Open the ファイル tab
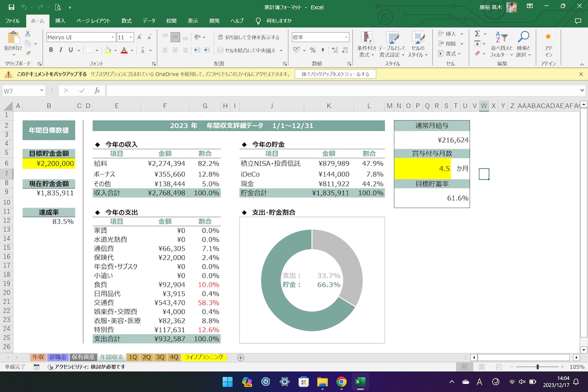Viewport: 588px width, 392px height. [13, 21]
